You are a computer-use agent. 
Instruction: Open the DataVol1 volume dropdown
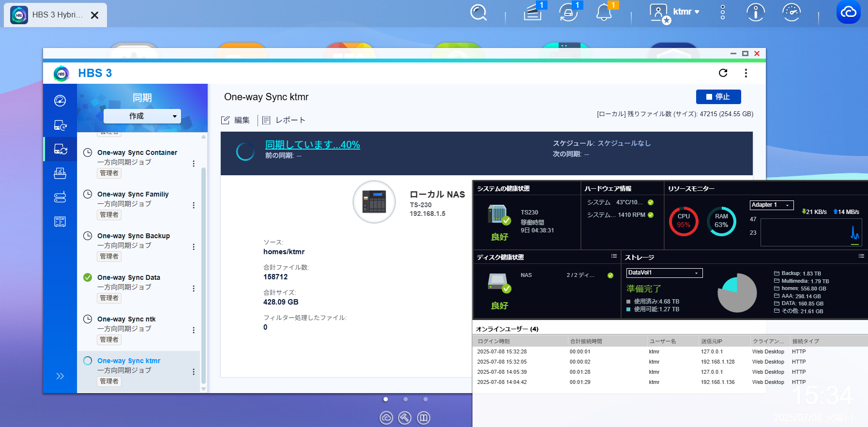(664, 273)
